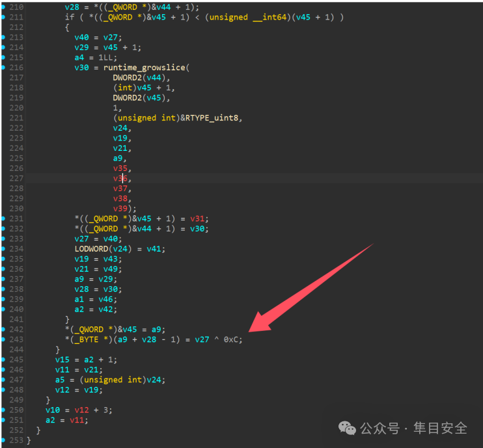Click the if keyword on line 211
Image resolution: width=483 pixels, height=448 pixels.
click(x=69, y=17)
